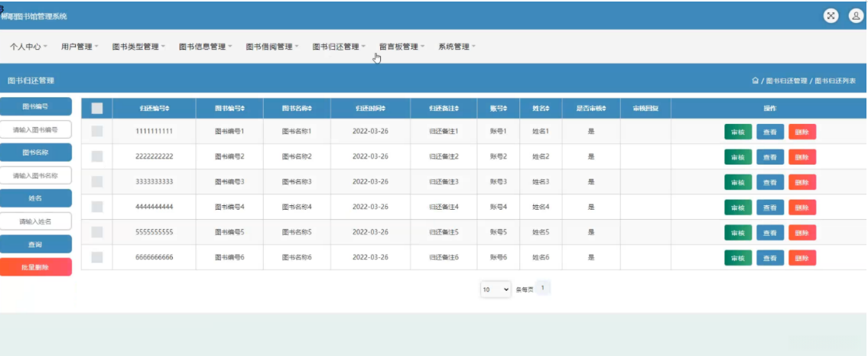868x356 pixels.
Task: Check the row with 3333333333
Action: [x=97, y=181]
